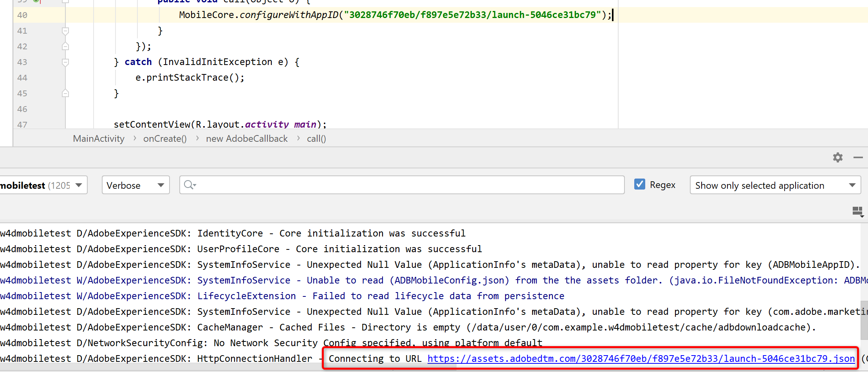This screenshot has width=868, height=372.
Task: Open the mobiletest process dropdown
Action: [42, 185]
